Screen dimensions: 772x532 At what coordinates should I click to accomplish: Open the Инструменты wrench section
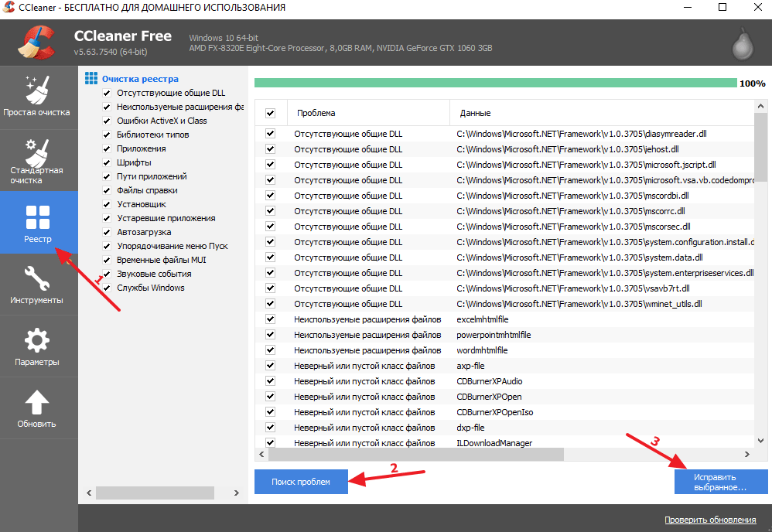click(37, 285)
